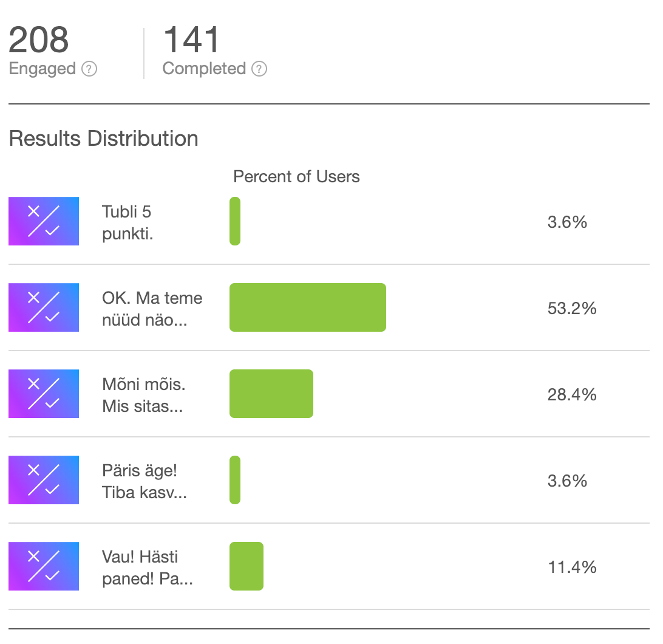Viewport: 663px width, 644px height.
Task: Click the 53.2% percentage value
Action: [572, 309]
